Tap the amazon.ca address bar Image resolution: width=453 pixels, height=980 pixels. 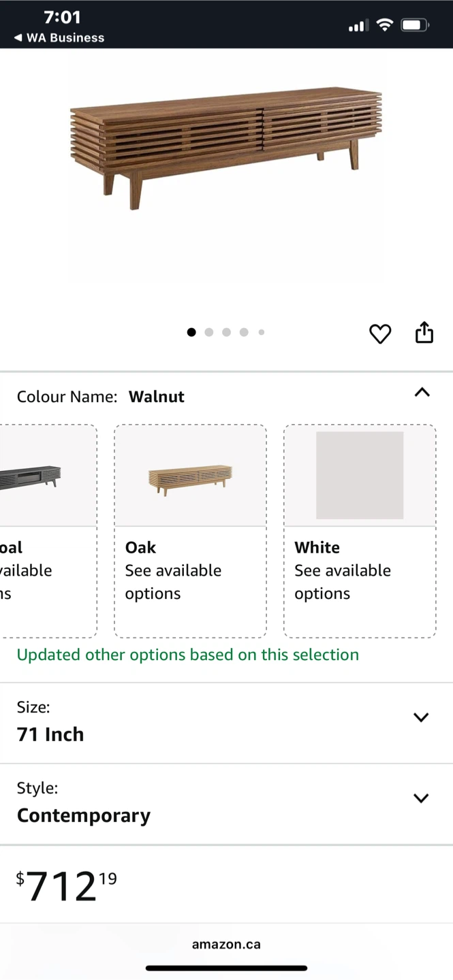pyautogui.click(x=226, y=944)
